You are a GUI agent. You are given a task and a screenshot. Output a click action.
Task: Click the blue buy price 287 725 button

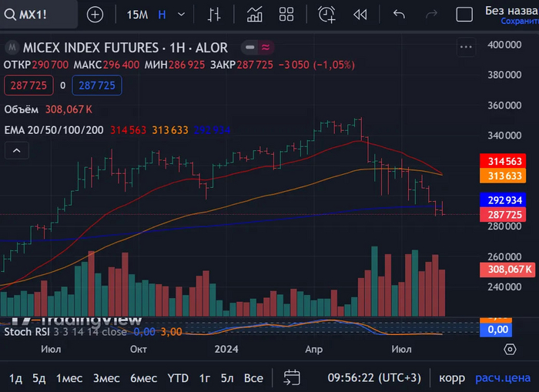96,85
